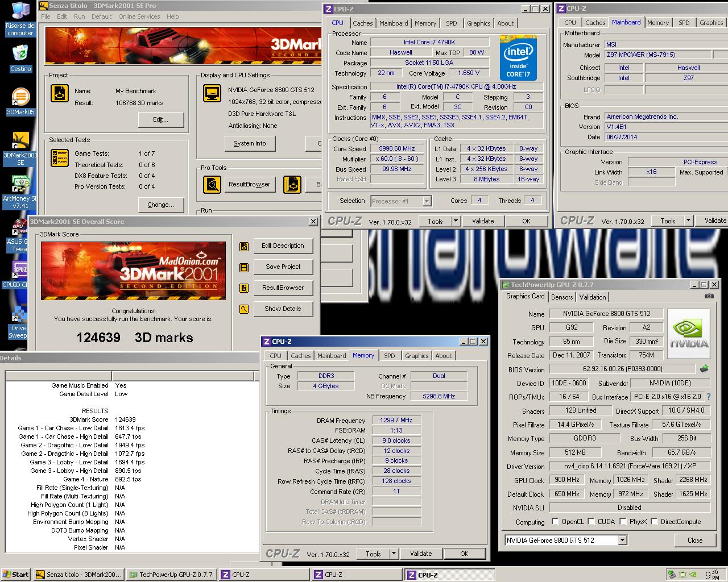
Task: Click the TechPowerUp GPU-Z taskbar button
Action: click(171, 575)
